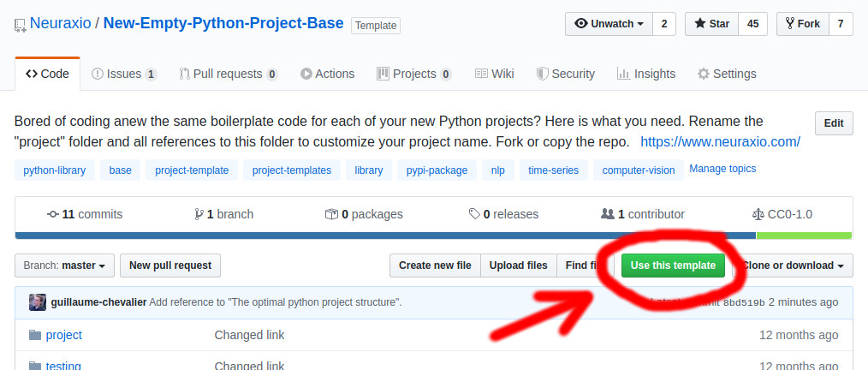Click the commits history icon
This screenshot has height=370, width=868.
click(53, 214)
